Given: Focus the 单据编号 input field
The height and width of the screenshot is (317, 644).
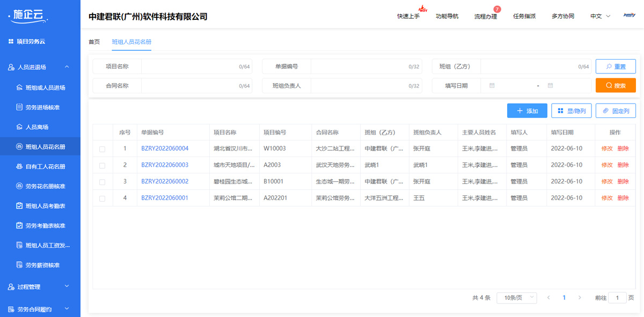Looking at the screenshot, I should tap(366, 67).
